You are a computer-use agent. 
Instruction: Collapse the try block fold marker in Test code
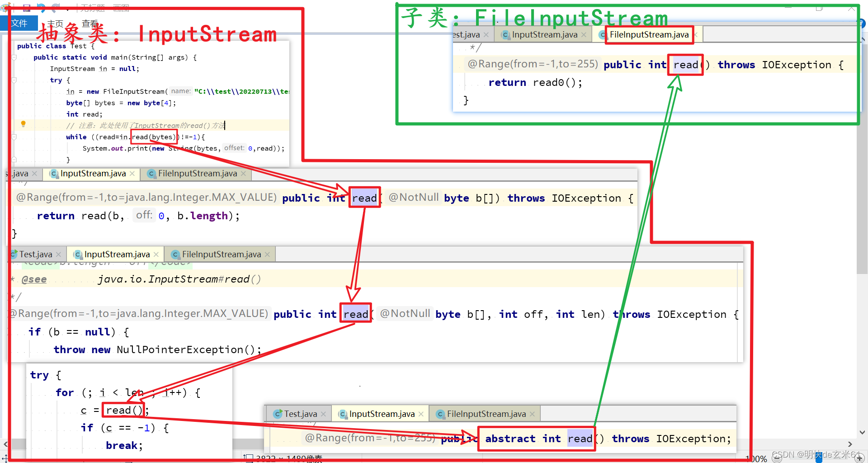[14, 80]
